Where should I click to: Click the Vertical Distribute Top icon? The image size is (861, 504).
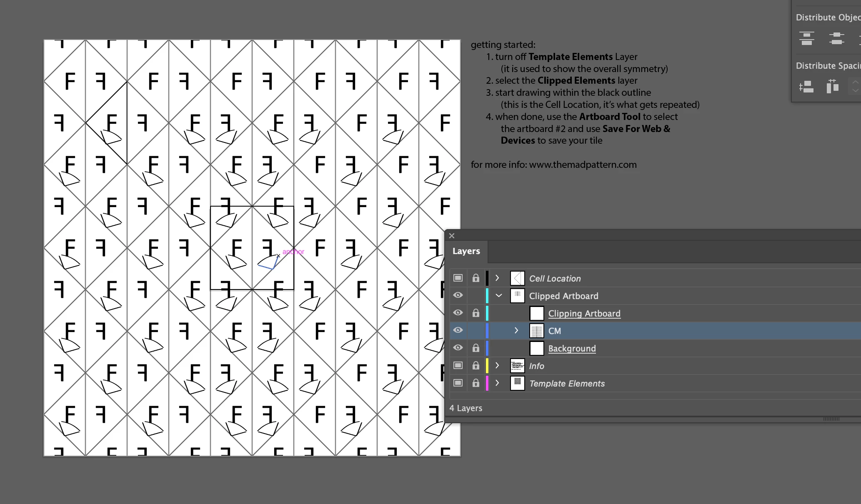click(x=807, y=38)
